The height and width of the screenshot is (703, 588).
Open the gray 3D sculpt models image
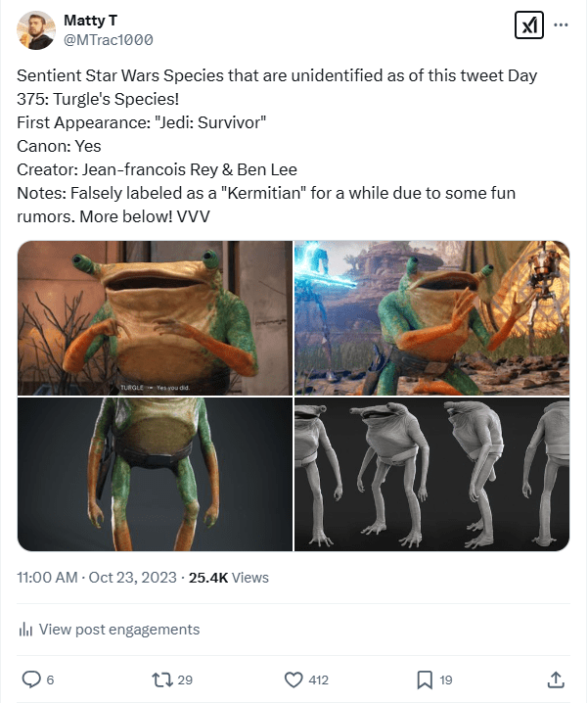431,474
